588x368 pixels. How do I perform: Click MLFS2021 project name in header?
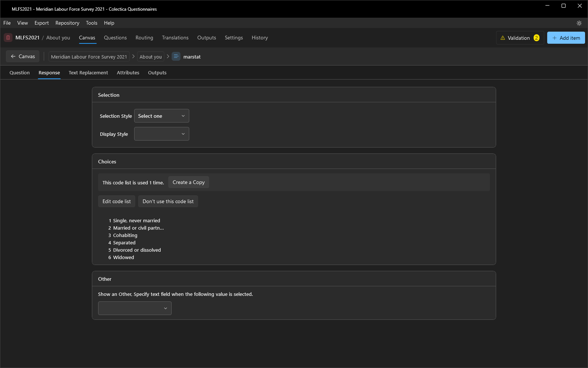click(27, 38)
